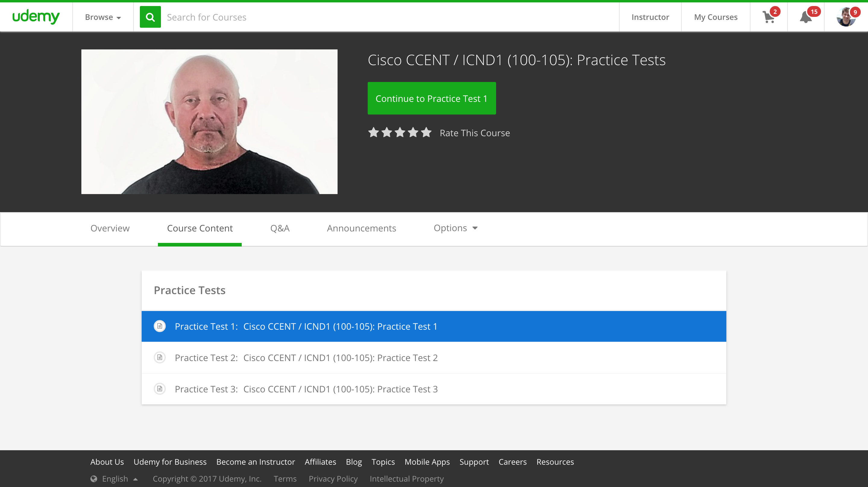Image resolution: width=868 pixels, height=487 pixels.
Task: Open the Terms link in footer
Action: (285, 479)
